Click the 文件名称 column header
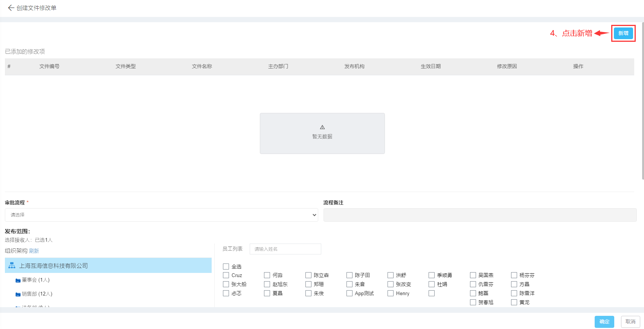644x329 pixels. click(x=202, y=66)
